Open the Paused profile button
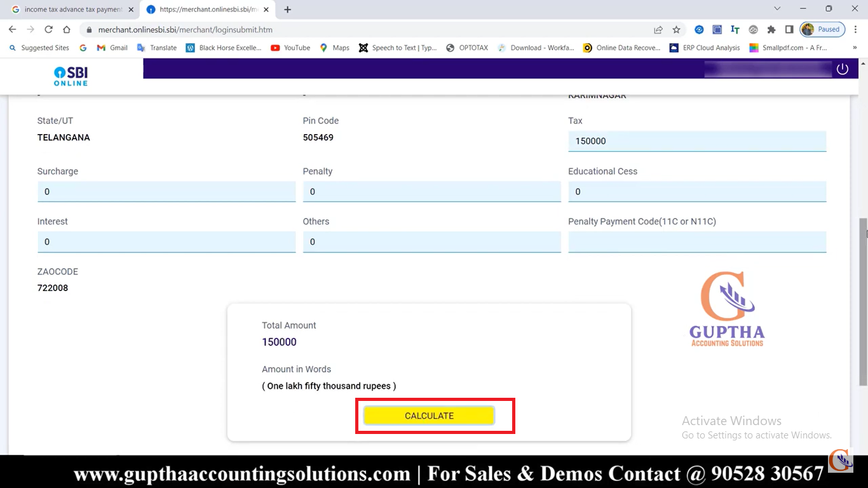This screenshot has width=868, height=488. [x=822, y=29]
